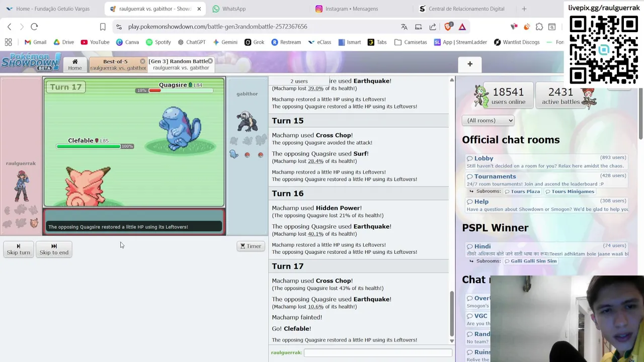This screenshot has height=362, width=644.
Task: Reload the current page
Action: [x=34, y=27]
